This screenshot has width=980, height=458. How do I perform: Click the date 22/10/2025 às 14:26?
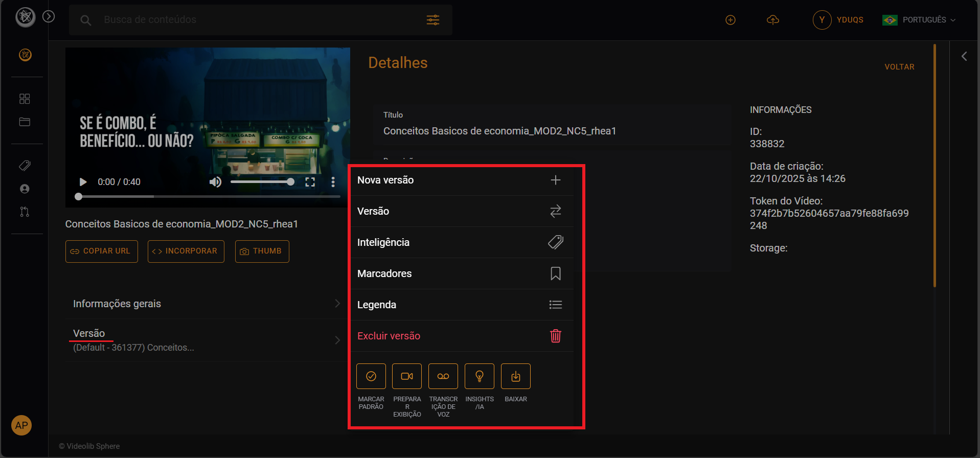797,179
